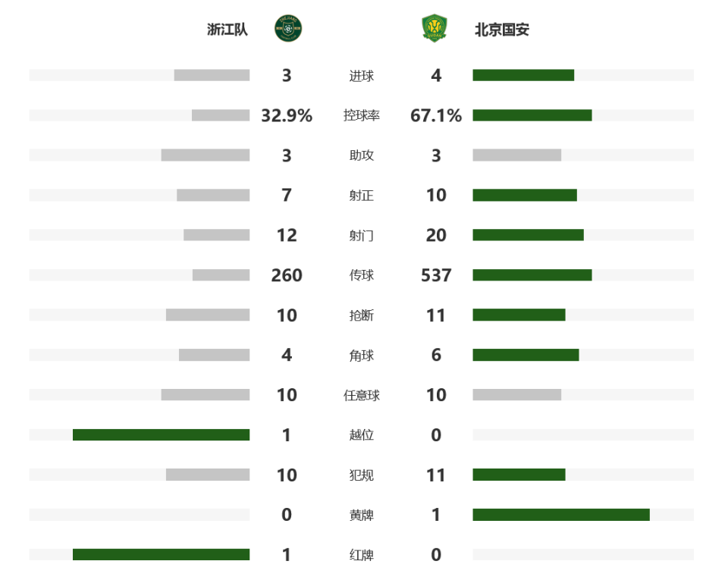
Task: Select the 抢断 stat label
Action: [361, 315]
